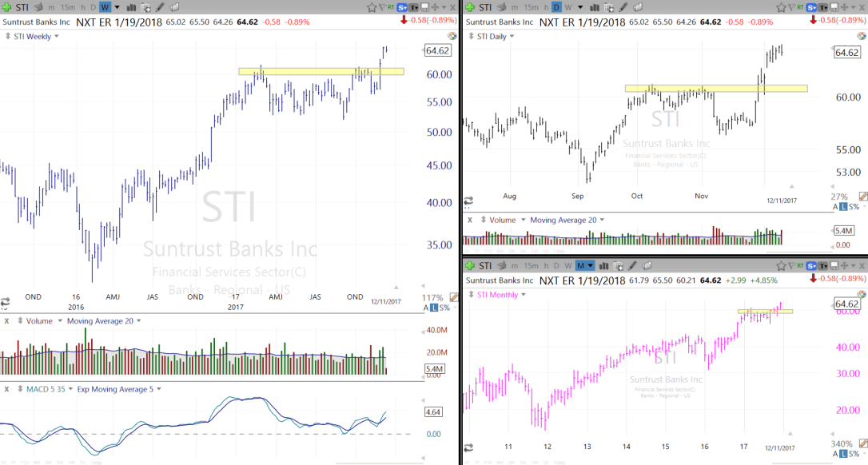Close the MACD pane with its X
The image size is (868, 465).
tap(6, 389)
